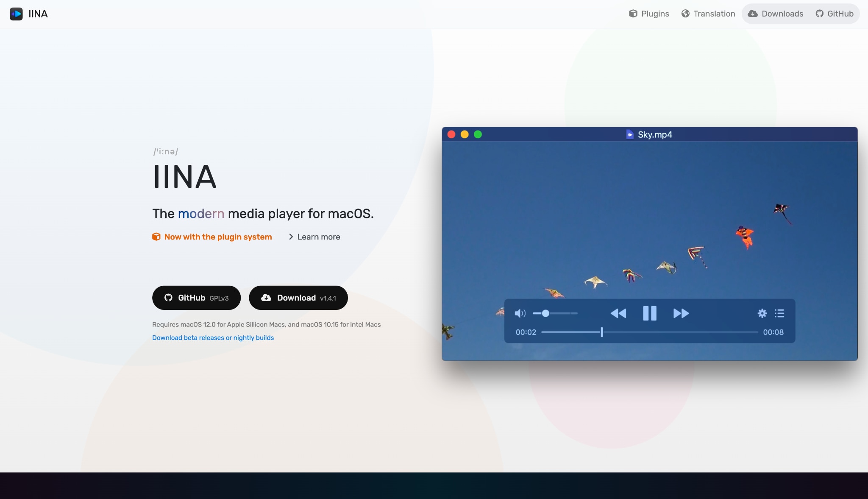Image resolution: width=868 pixels, height=499 pixels.
Task: Click the pronunciation text /ˈiːnə/
Action: (166, 152)
